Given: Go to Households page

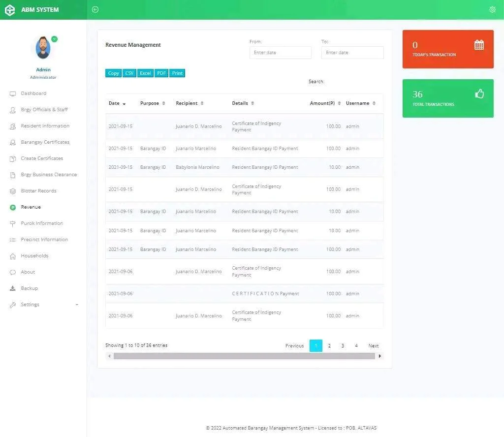Looking at the screenshot, I should (x=34, y=256).
